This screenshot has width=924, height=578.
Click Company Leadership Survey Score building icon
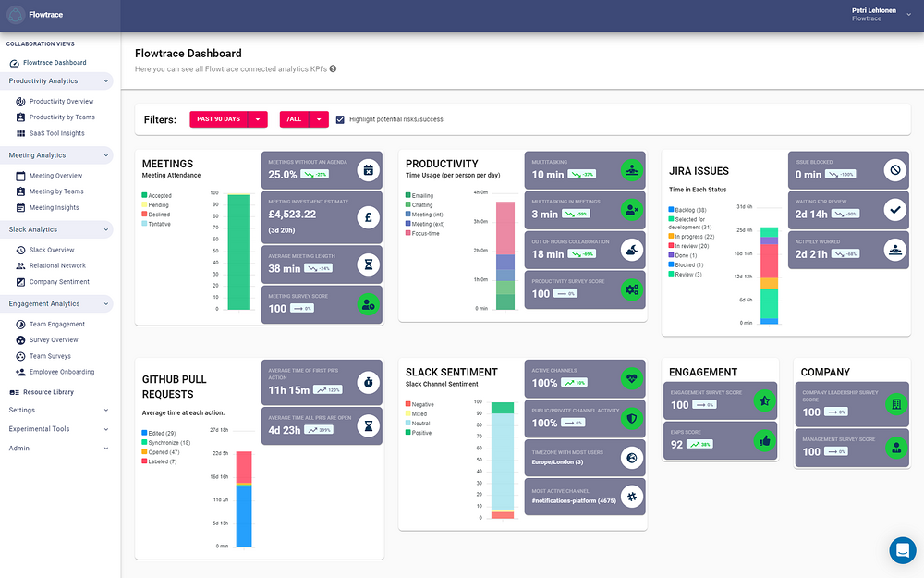tap(896, 404)
